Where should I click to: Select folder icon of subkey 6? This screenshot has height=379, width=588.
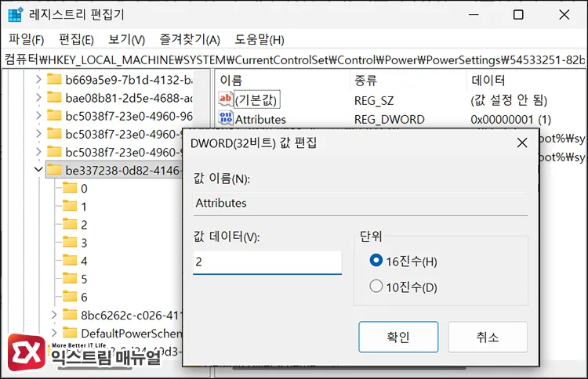tap(70, 297)
